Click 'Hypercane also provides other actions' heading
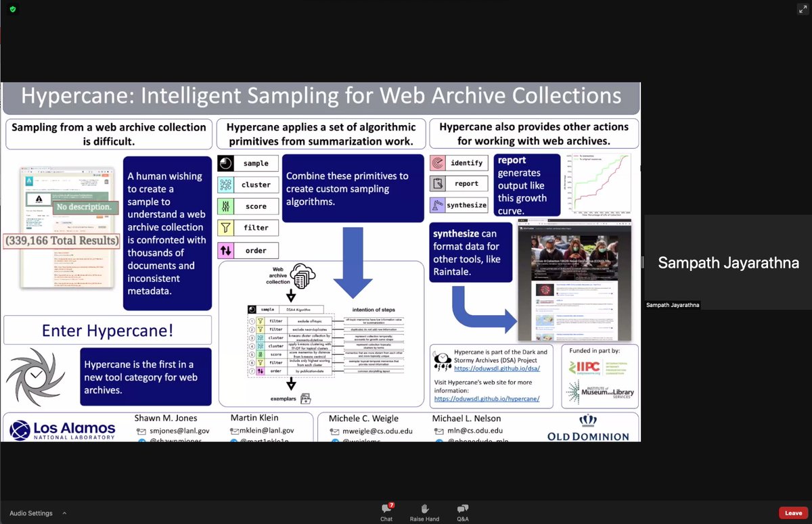The height and width of the screenshot is (524, 812). 534,134
